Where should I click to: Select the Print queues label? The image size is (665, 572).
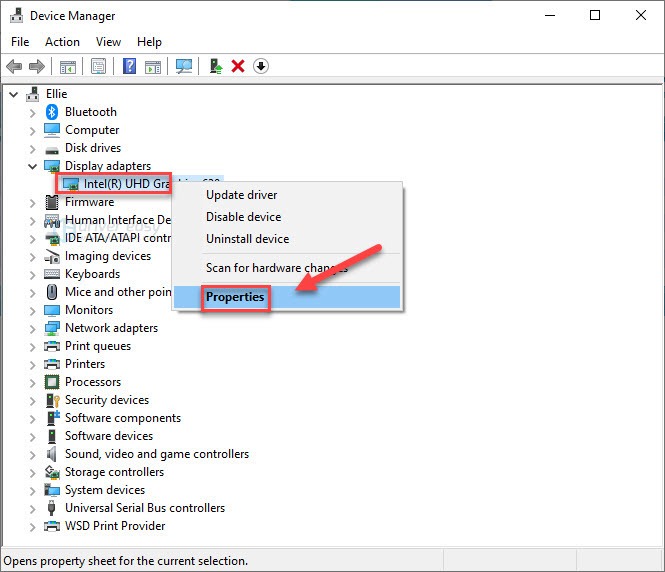[x=98, y=346]
